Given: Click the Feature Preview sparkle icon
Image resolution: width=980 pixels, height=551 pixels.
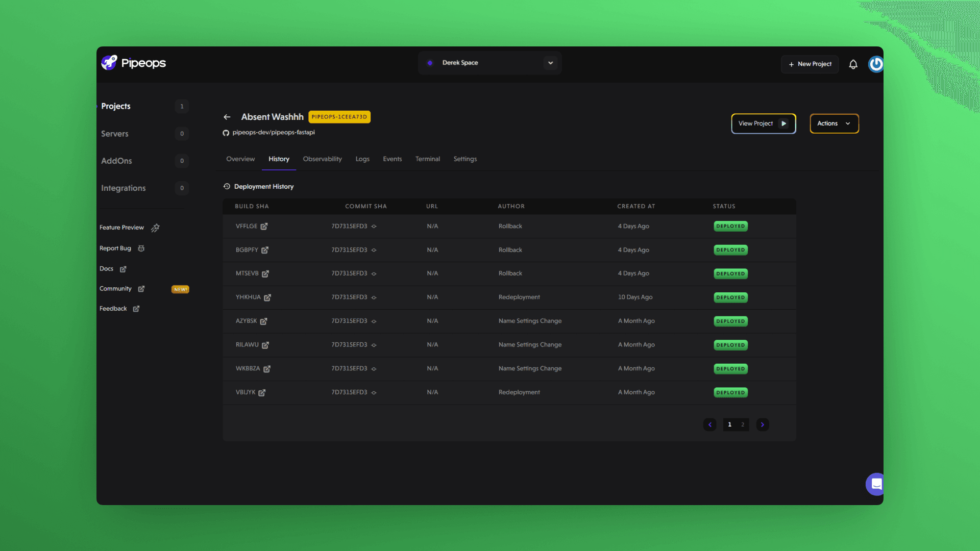Looking at the screenshot, I should click(156, 228).
